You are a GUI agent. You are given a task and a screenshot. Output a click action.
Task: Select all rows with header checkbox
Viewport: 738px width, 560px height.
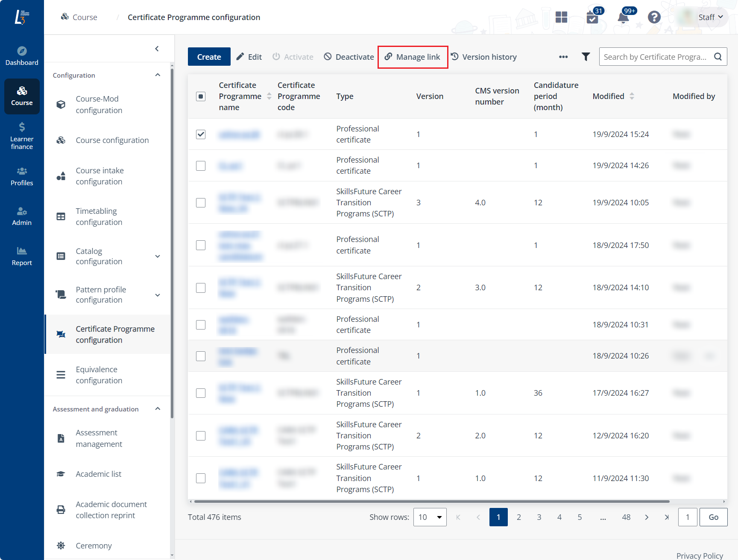pyautogui.click(x=201, y=96)
